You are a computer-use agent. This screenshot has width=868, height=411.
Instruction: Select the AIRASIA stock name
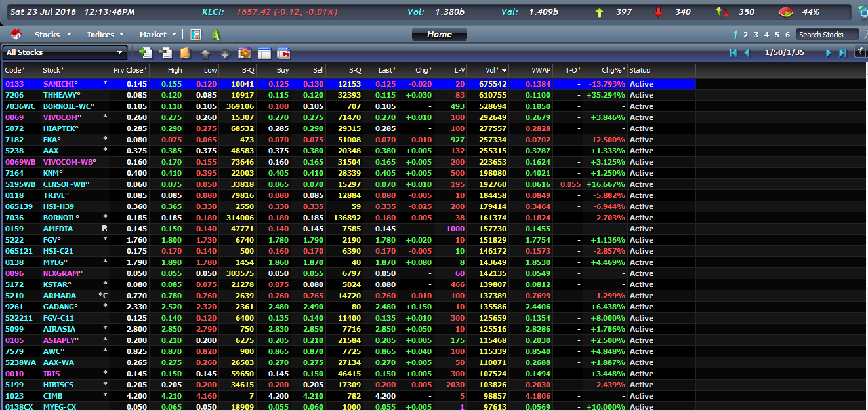tap(59, 329)
